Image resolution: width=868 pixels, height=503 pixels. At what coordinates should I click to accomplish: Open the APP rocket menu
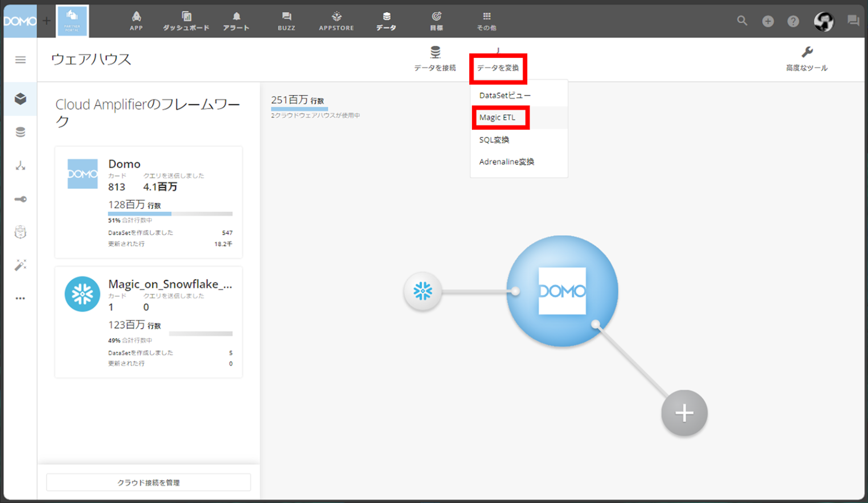(x=136, y=21)
